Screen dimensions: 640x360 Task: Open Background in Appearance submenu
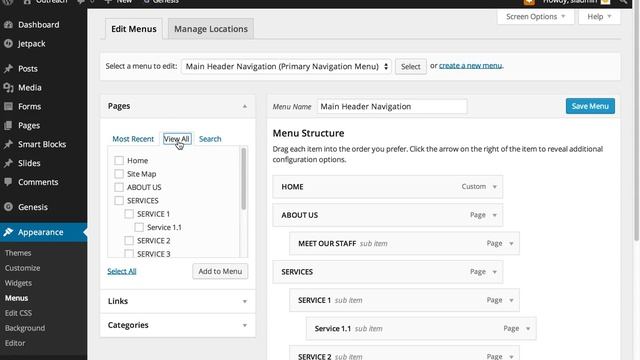click(x=25, y=328)
